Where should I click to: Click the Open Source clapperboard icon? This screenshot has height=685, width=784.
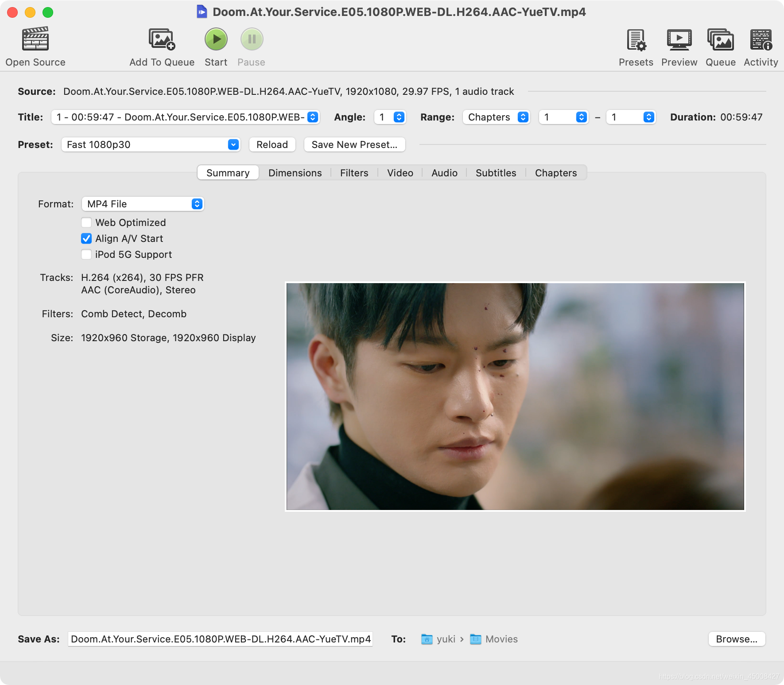35,39
